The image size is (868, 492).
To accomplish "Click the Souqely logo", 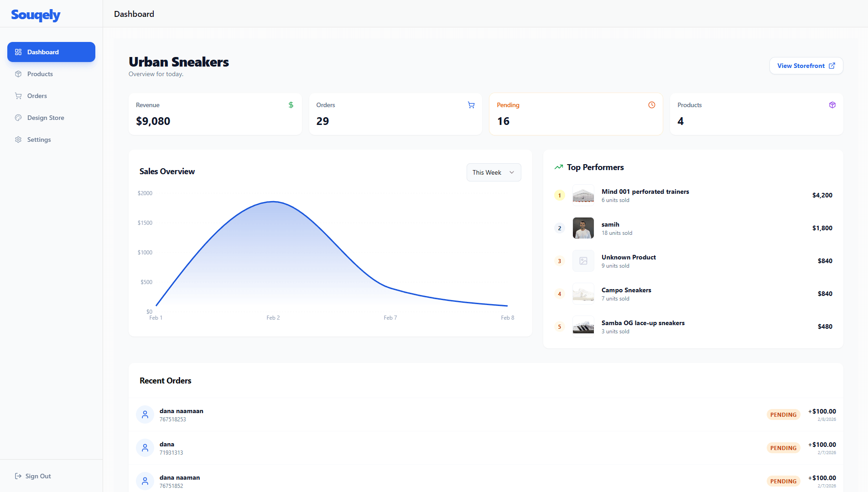I will click(x=35, y=15).
